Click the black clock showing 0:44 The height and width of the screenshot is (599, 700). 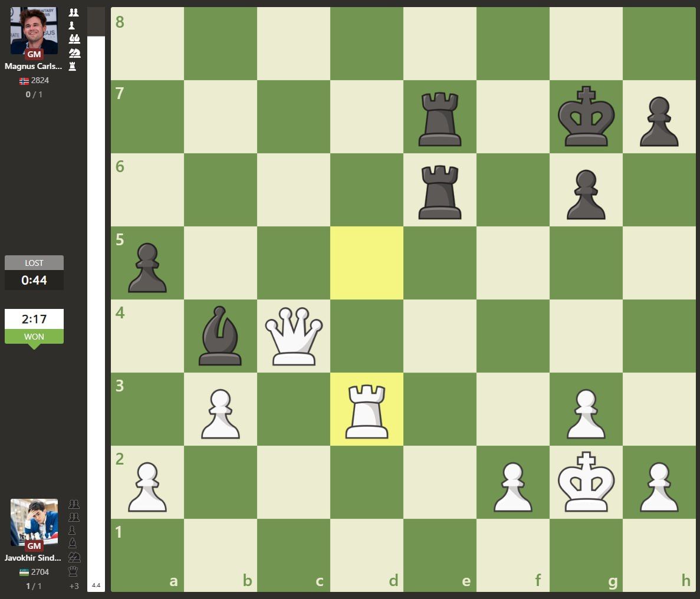(x=34, y=281)
